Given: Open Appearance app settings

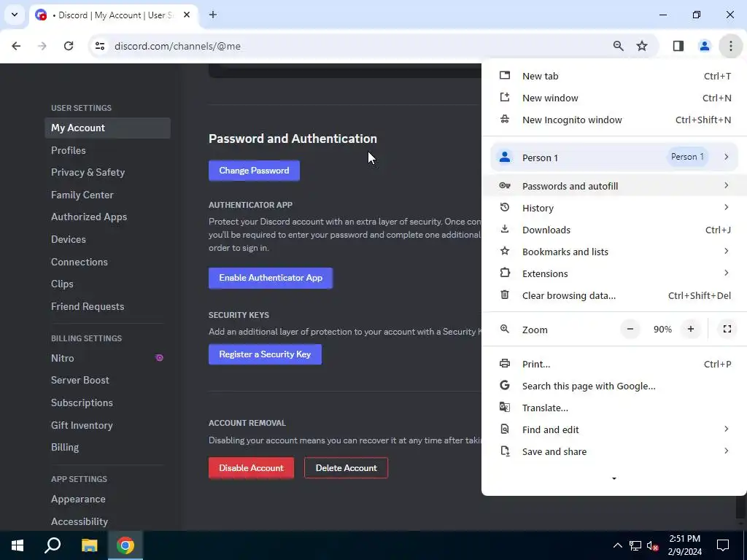Looking at the screenshot, I should tap(108, 499).
